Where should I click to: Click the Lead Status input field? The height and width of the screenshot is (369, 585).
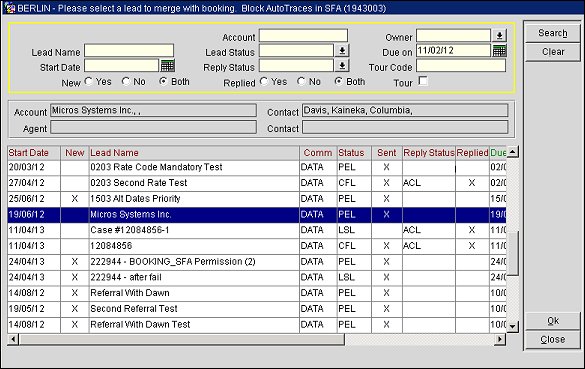(296, 51)
